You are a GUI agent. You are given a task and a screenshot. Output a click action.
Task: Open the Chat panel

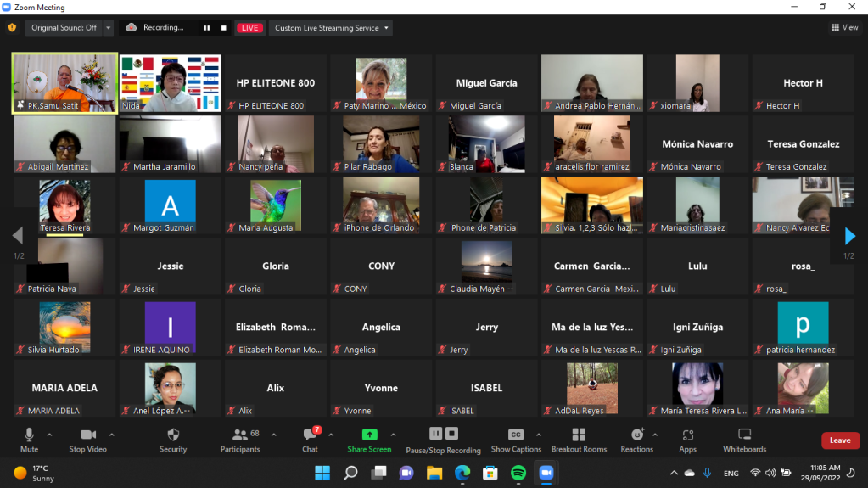(311, 439)
